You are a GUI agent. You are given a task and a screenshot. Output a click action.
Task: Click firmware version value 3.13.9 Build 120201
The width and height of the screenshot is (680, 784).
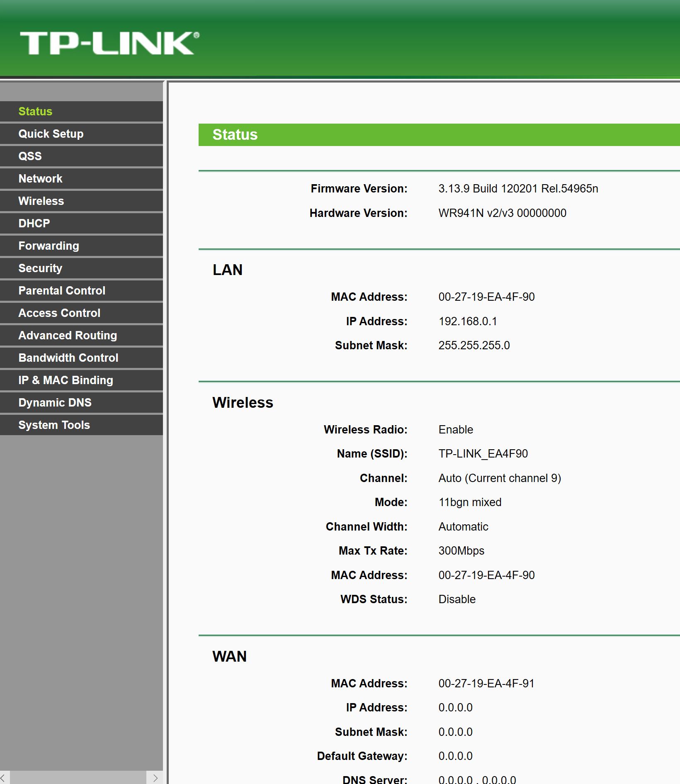coord(518,189)
